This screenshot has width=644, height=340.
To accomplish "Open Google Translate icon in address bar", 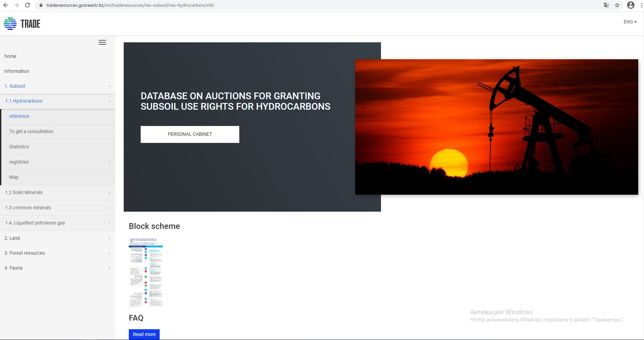I will pos(606,5).
